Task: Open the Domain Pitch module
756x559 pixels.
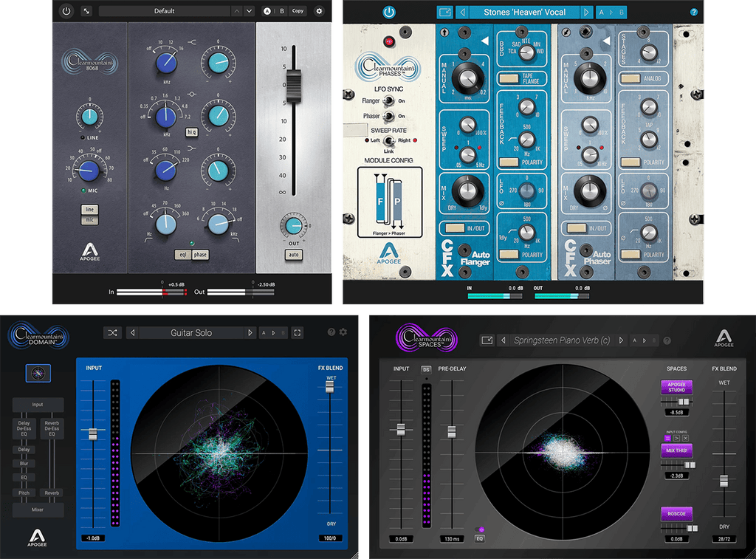Action: [x=24, y=493]
